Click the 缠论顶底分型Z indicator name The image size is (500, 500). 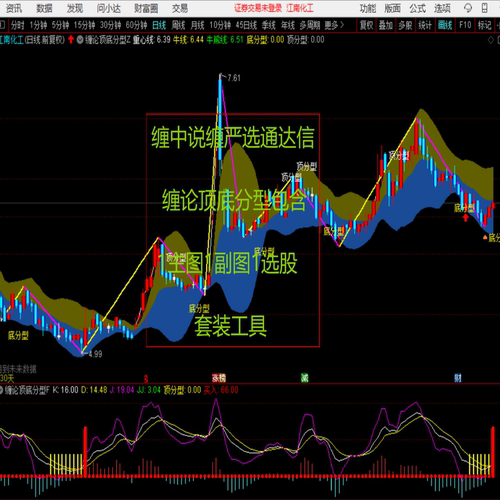point(108,40)
